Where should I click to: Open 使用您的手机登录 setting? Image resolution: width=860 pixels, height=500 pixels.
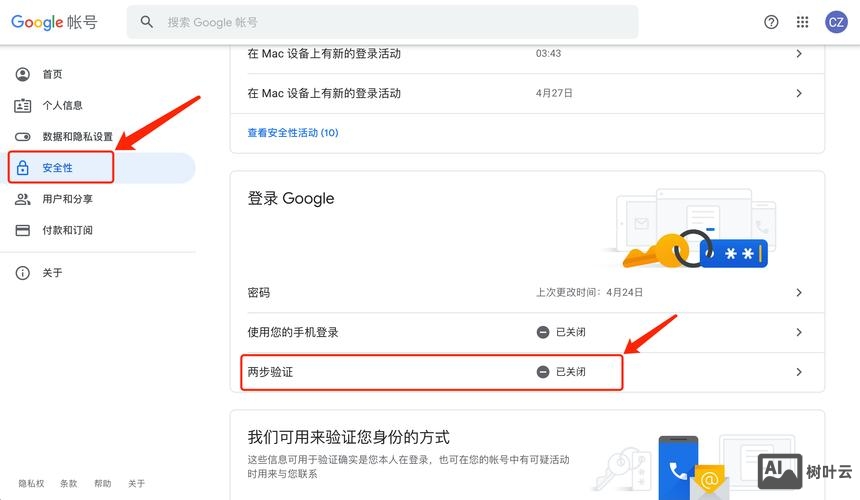point(527,333)
